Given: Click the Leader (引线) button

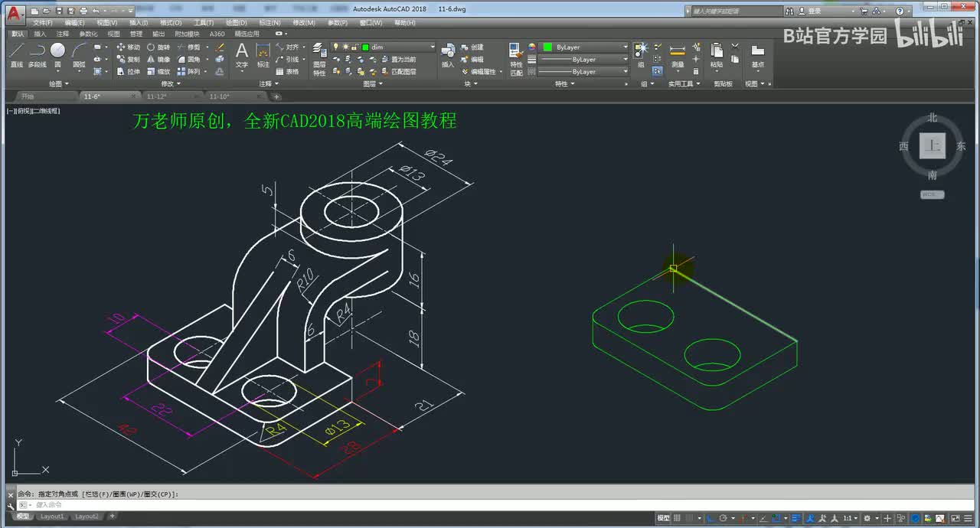Looking at the screenshot, I should click(287, 59).
